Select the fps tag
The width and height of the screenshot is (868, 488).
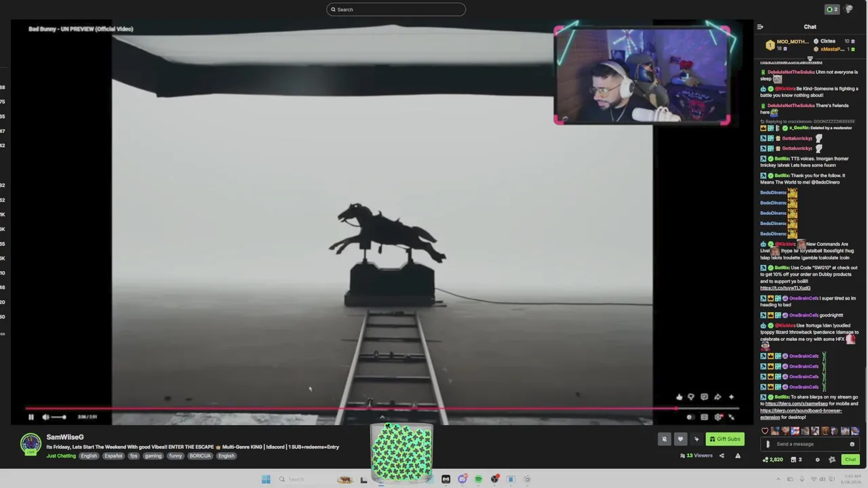point(134,456)
